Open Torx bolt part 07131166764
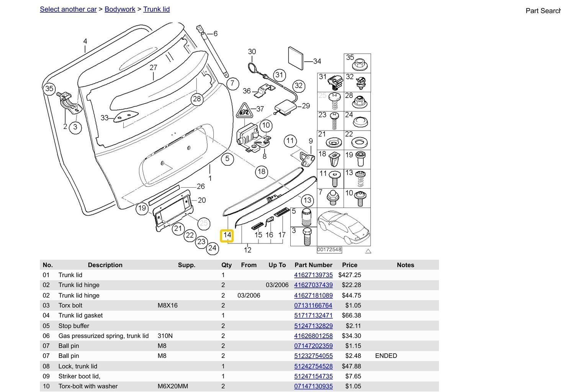The image size is (561, 392). 313,305
